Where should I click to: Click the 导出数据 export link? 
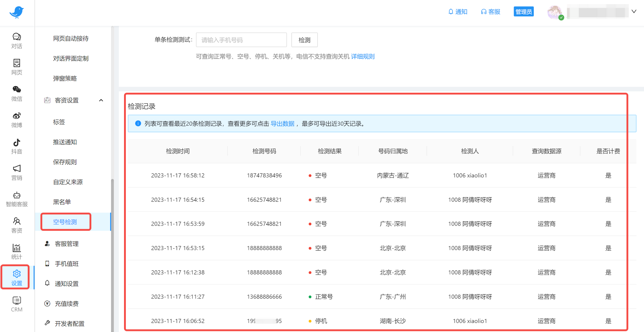[x=282, y=124]
